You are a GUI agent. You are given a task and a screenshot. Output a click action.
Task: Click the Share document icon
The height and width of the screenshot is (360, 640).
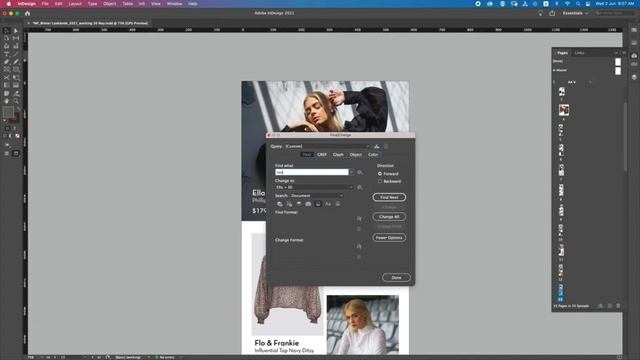point(552,13)
